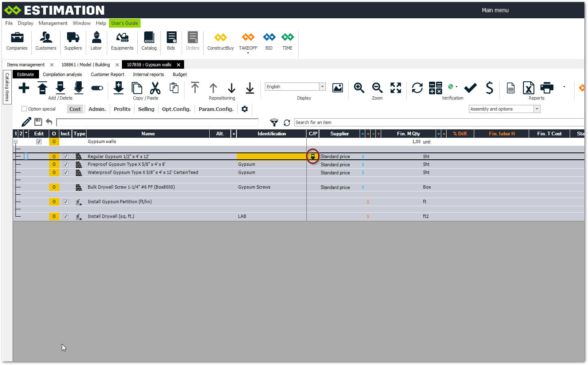Expand the Assembly and options dropdown
The height and width of the screenshot is (365, 588).
537,109
